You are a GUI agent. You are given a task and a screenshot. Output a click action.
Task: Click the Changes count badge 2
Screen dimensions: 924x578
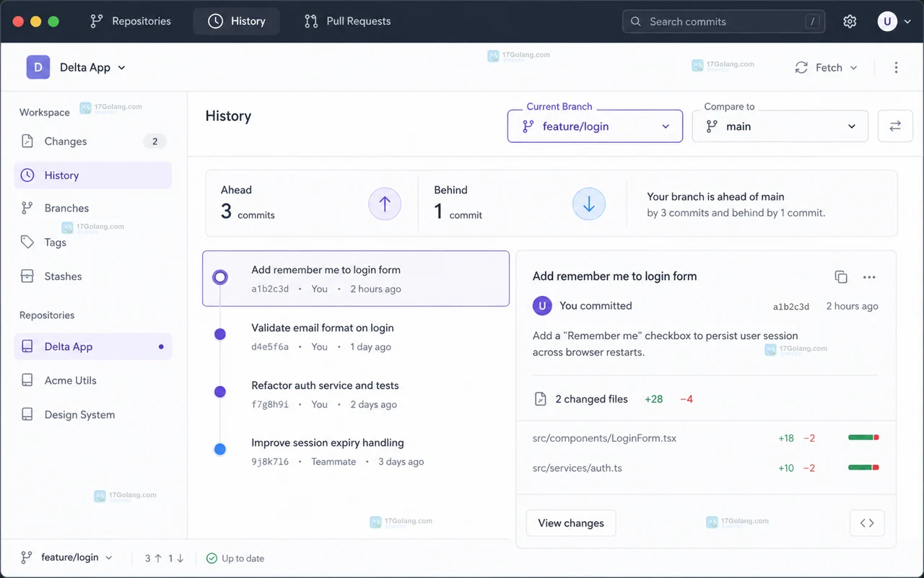point(154,141)
